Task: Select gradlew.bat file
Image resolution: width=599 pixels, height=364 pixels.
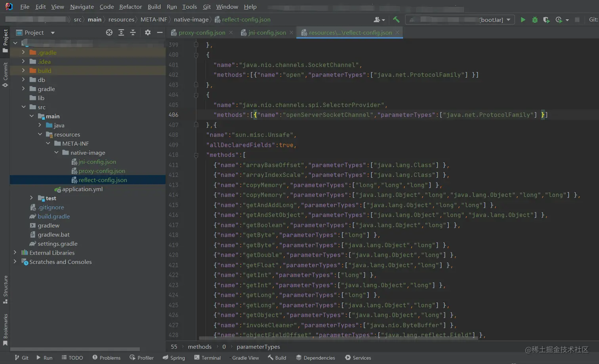Action: 53,234
